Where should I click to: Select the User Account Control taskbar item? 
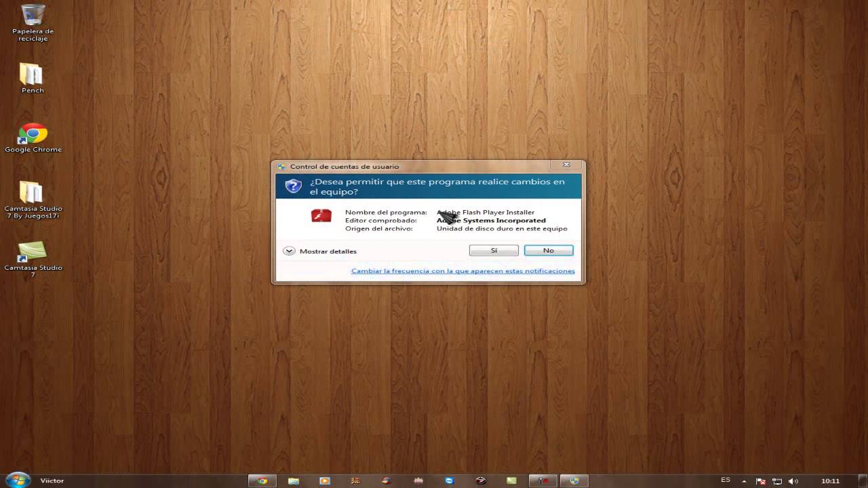pos(574,481)
